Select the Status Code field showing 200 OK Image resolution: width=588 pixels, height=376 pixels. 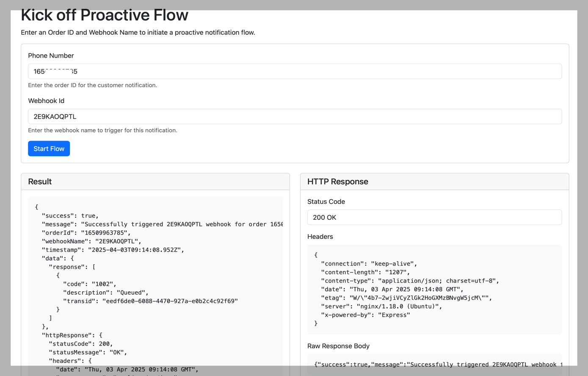(434, 217)
